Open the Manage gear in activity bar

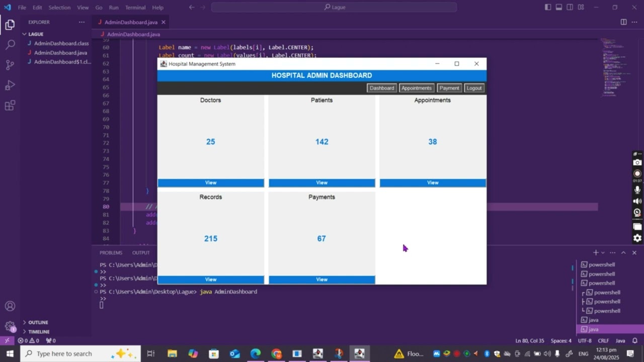tap(10, 326)
